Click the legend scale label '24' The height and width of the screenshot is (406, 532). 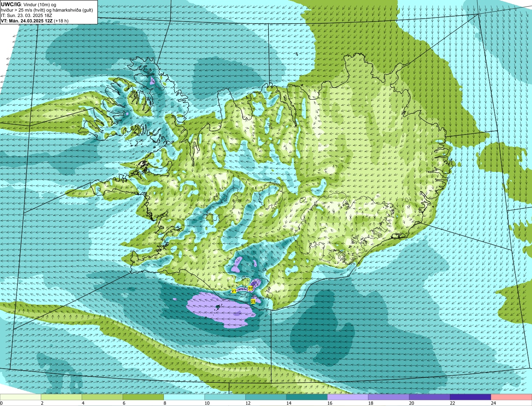[x=493, y=403]
